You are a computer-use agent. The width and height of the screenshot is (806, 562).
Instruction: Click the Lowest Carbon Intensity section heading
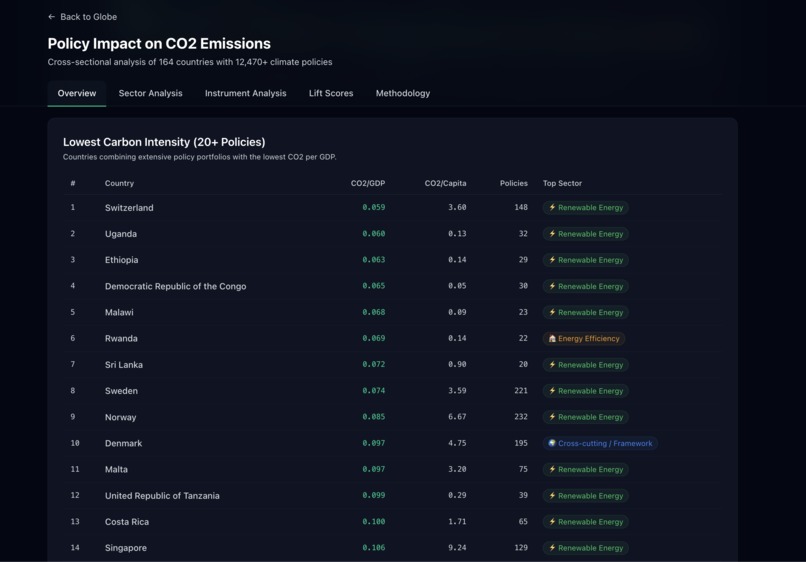164,142
